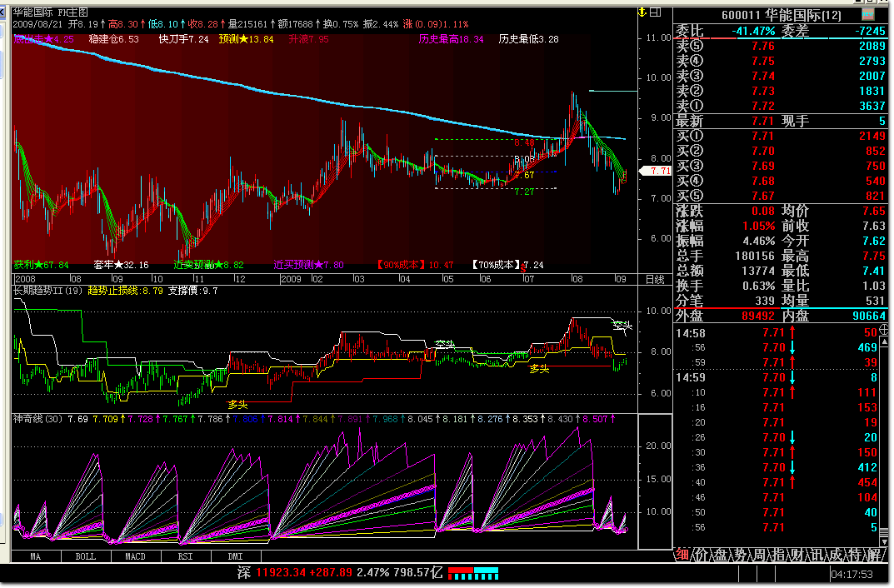
Task: Click the "new" badge icon beside stock title
Action: [x=868, y=15]
